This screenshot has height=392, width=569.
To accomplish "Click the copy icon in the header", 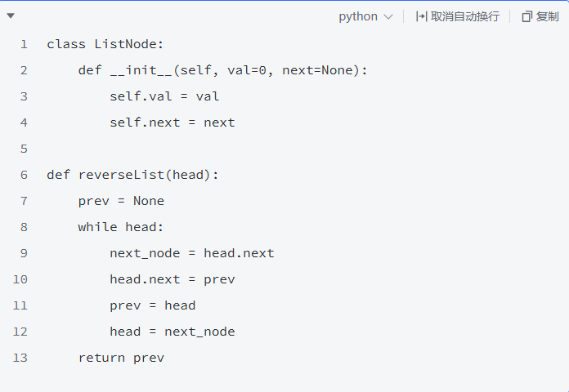I will [527, 16].
